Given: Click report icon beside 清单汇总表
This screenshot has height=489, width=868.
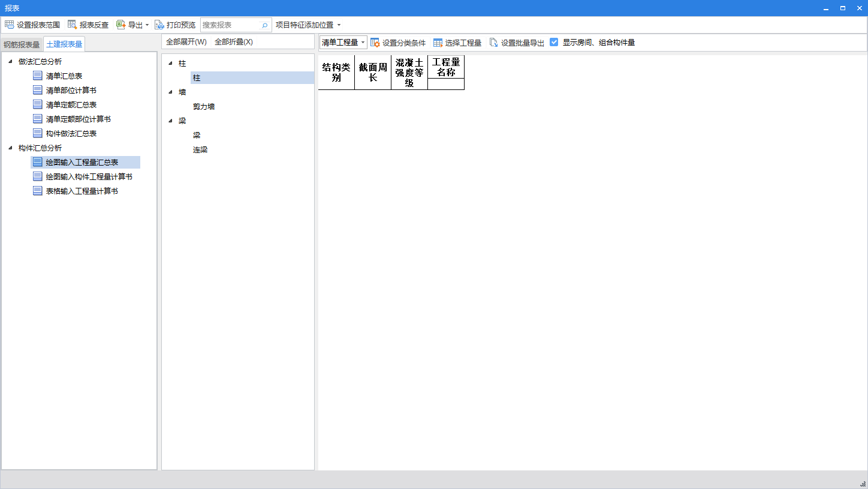Looking at the screenshot, I should tap(38, 76).
